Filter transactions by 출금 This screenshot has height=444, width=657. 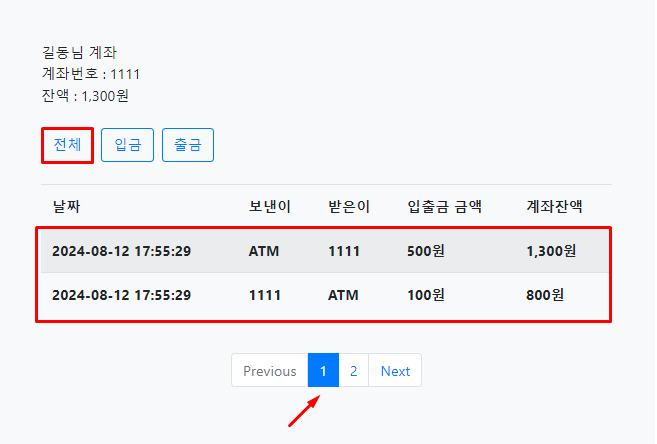[188, 145]
